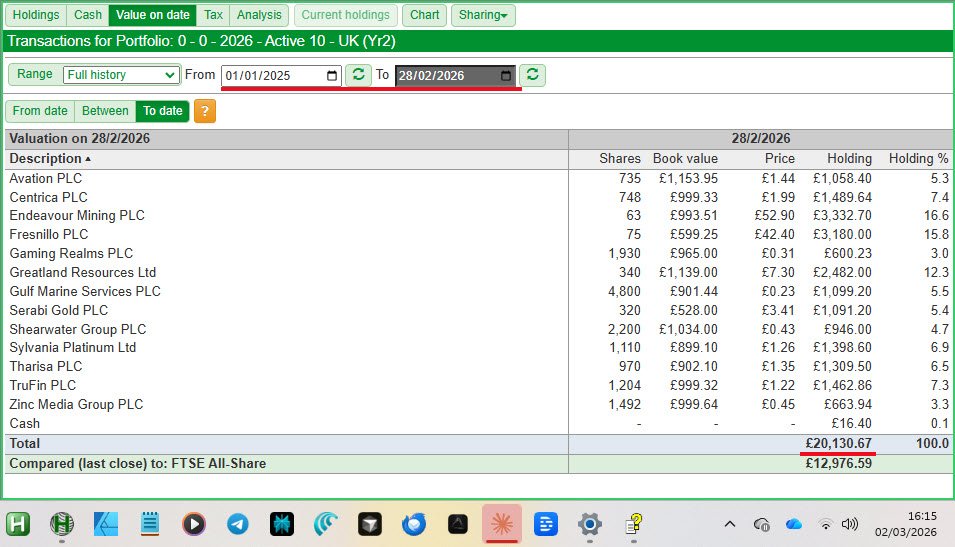Select the To date toggle option
The width and height of the screenshot is (955, 547).
[162, 111]
